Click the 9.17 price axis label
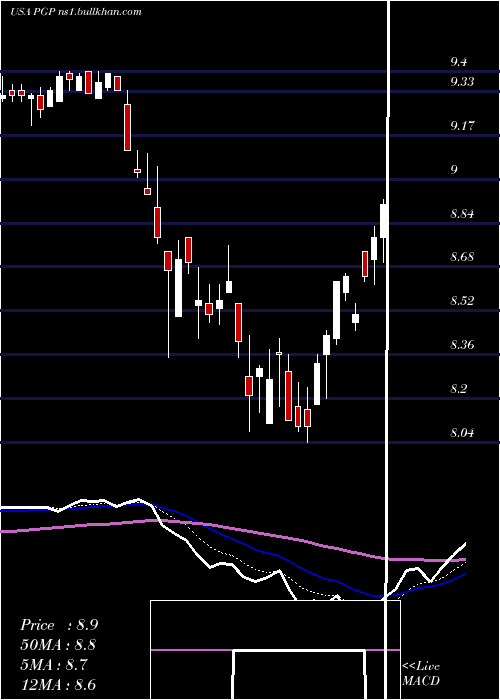The image size is (500, 700). click(x=462, y=125)
